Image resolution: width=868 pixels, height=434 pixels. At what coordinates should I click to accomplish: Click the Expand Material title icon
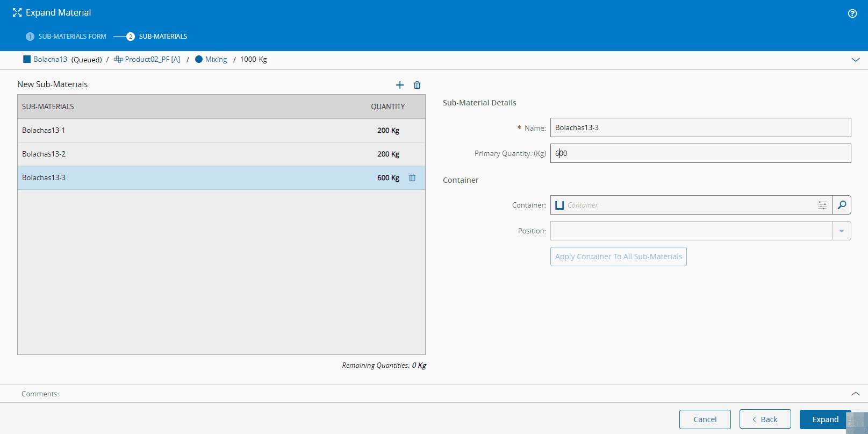tap(17, 12)
